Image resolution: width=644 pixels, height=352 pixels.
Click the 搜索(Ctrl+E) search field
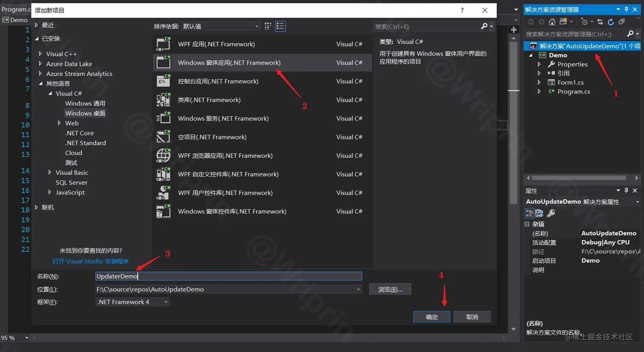pyautogui.click(x=426, y=26)
